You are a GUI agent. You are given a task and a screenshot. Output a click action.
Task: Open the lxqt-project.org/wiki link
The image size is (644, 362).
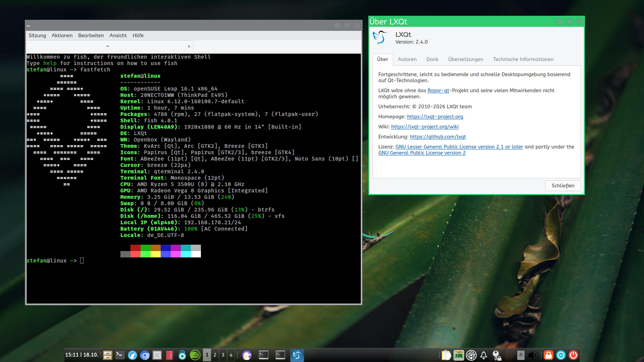(425, 127)
